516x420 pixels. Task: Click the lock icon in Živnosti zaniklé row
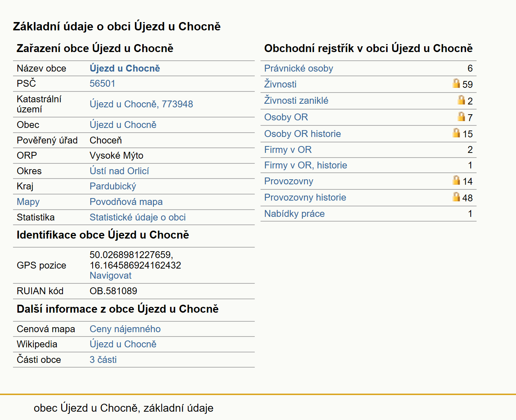point(461,100)
